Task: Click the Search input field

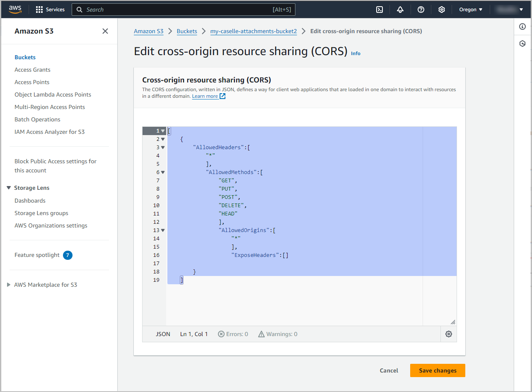Action: tap(184, 10)
